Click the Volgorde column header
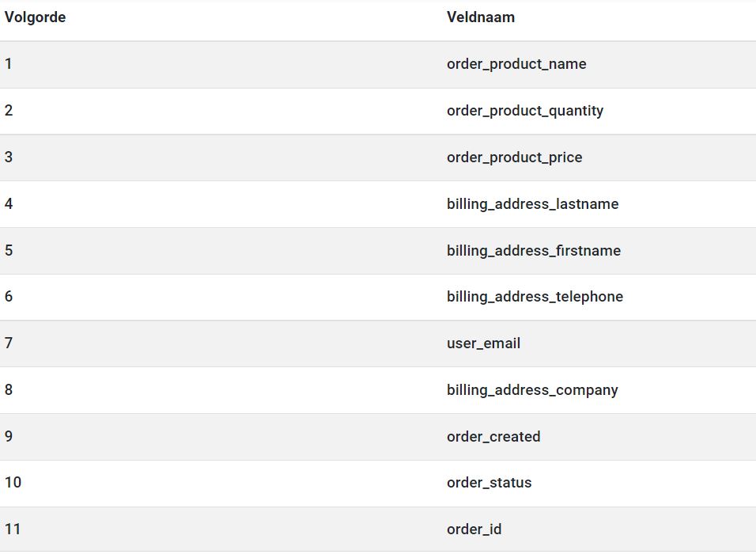 [x=36, y=17]
